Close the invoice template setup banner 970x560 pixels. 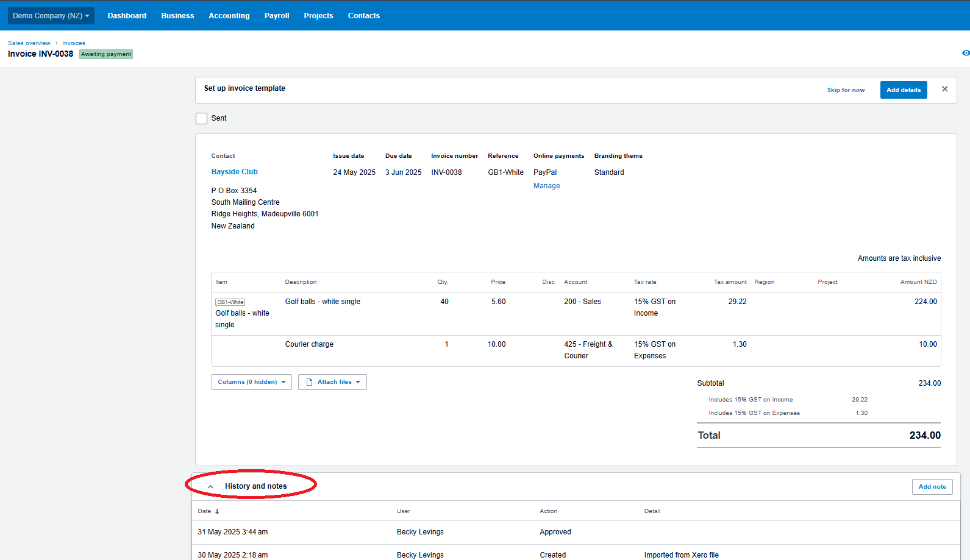point(944,89)
